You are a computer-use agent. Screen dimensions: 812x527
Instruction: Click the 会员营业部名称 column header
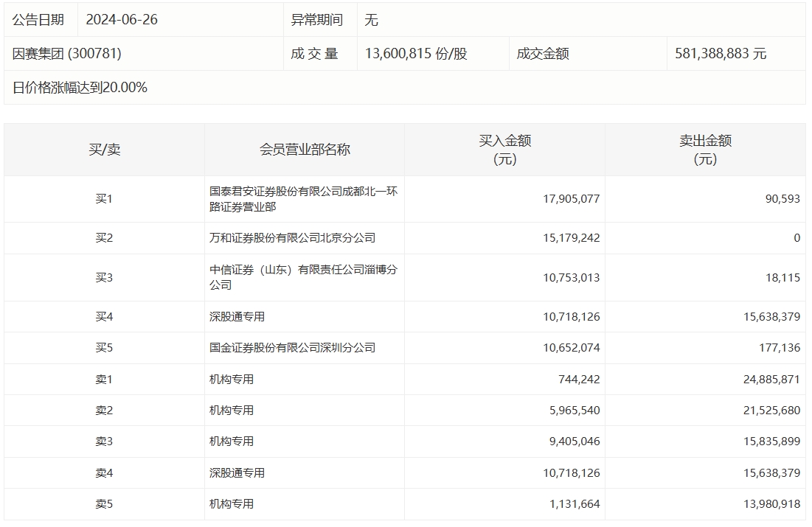pyautogui.click(x=305, y=150)
